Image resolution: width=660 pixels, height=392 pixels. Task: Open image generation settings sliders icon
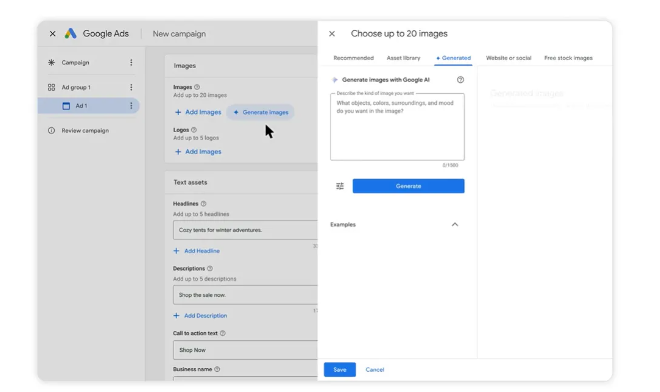340,186
